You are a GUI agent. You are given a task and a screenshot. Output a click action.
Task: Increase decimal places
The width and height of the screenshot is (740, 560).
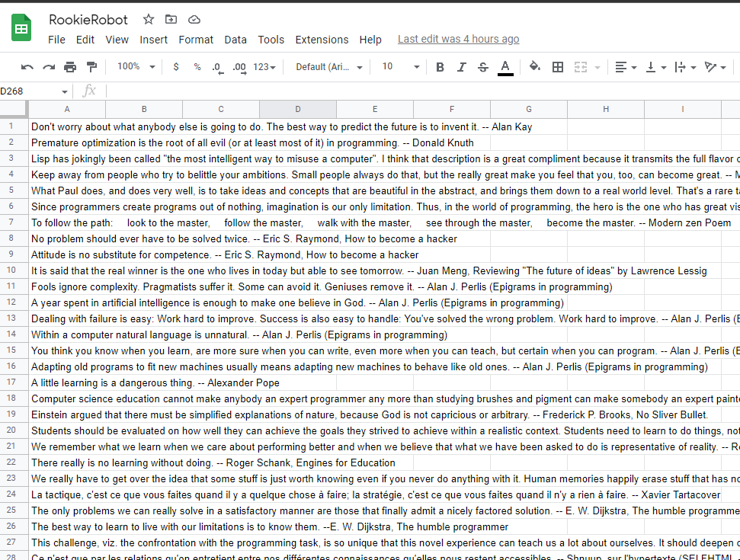coord(239,67)
